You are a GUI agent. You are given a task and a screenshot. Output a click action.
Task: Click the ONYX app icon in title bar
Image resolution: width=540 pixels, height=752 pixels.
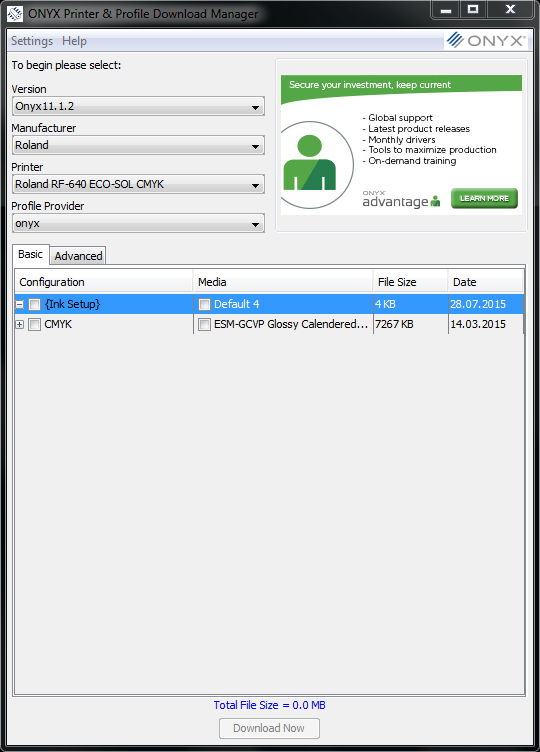14,13
